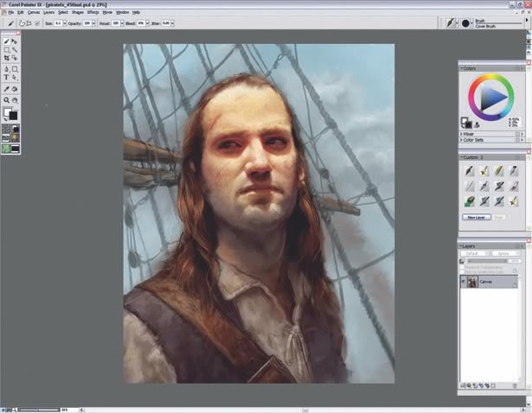Open the Paper selector in toolbox
The image size is (532, 413).
tap(6, 129)
